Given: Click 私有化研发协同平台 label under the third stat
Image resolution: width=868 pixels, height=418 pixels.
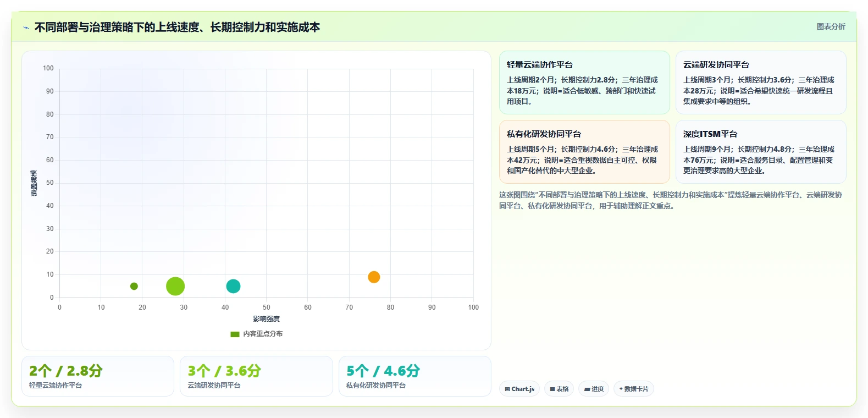Looking at the screenshot, I should [x=376, y=386].
